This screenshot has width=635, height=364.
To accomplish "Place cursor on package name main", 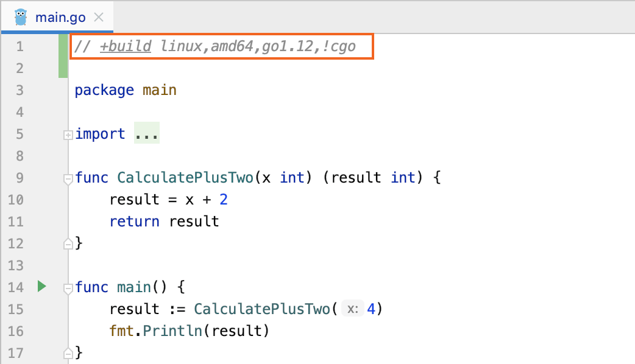I will (160, 90).
